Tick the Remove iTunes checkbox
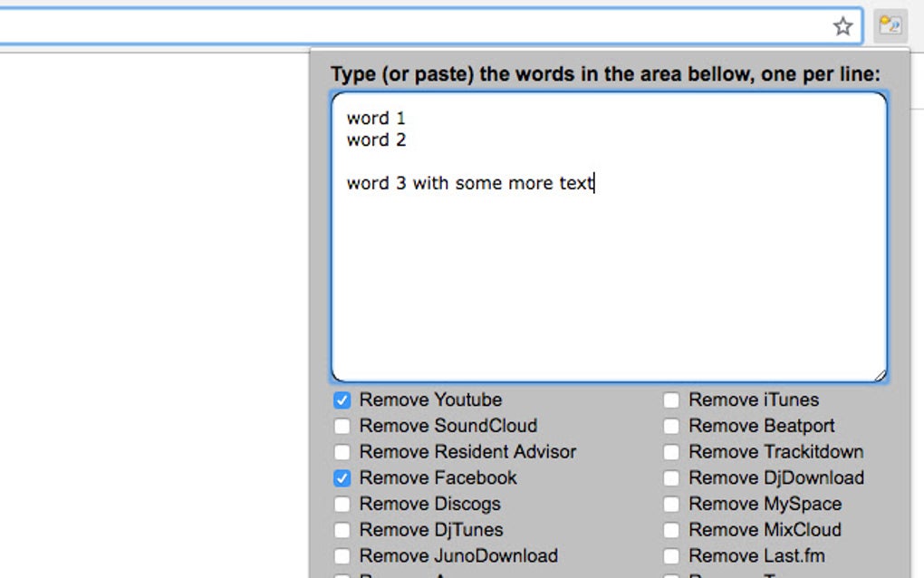 coord(671,400)
